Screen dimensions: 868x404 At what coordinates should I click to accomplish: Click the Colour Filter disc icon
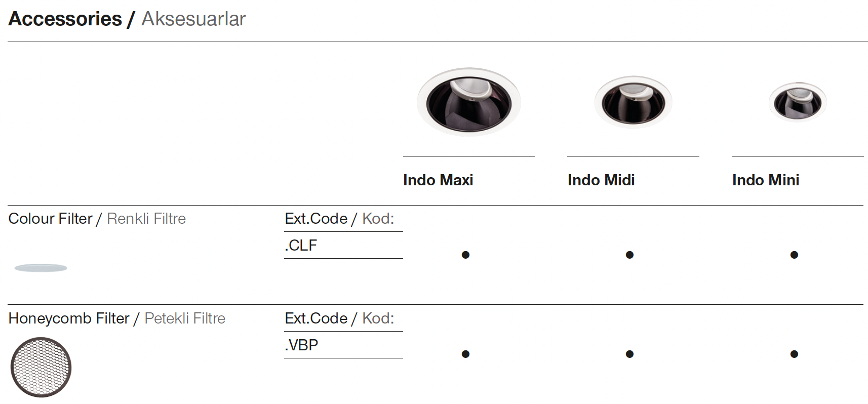coord(41,268)
